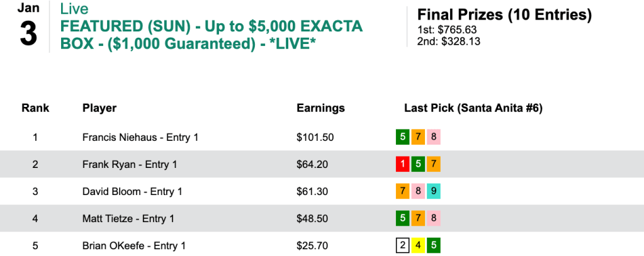Click turquoise pick 9 in David Bloom row
Screen dimensions: 644x256
[433, 192]
